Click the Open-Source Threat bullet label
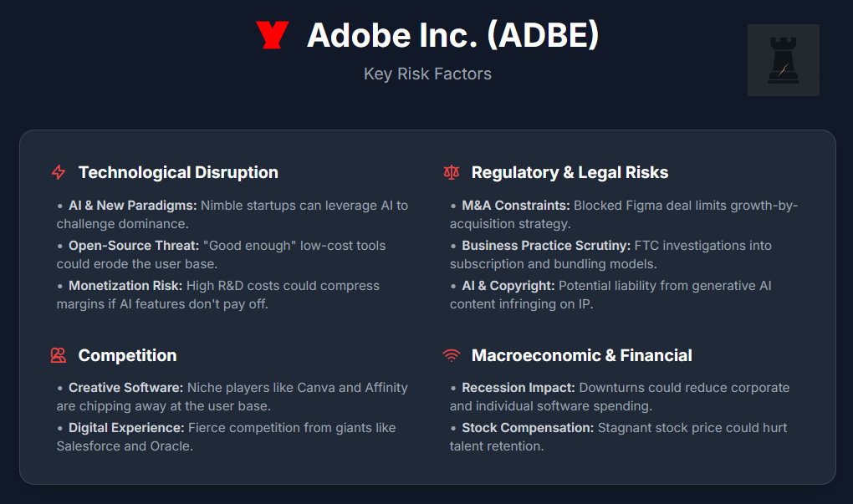 (132, 246)
